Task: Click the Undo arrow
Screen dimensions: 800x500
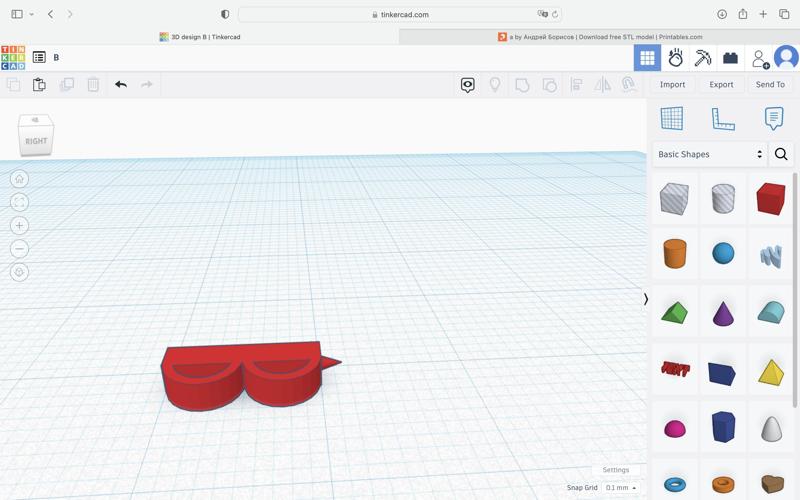Action: tap(121, 85)
